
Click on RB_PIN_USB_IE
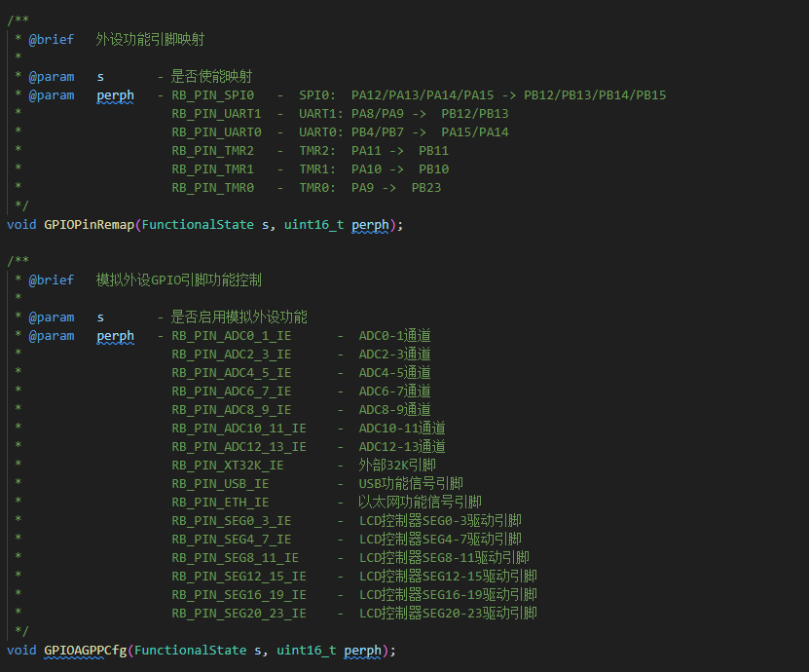point(220,484)
